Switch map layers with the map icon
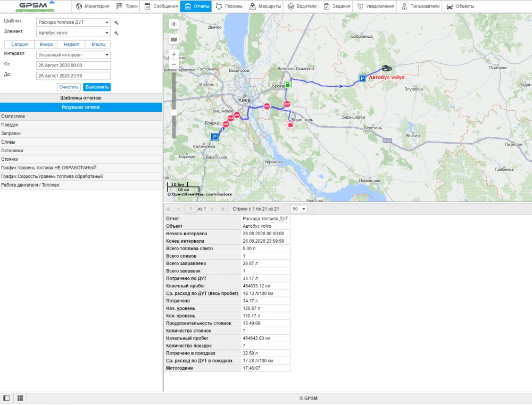The image size is (532, 405). 173,39
